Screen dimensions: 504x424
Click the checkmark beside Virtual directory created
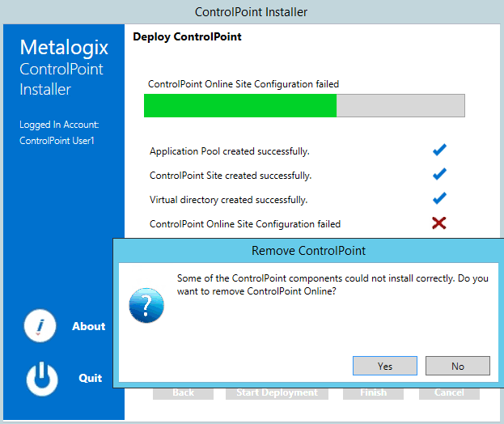[x=439, y=198]
